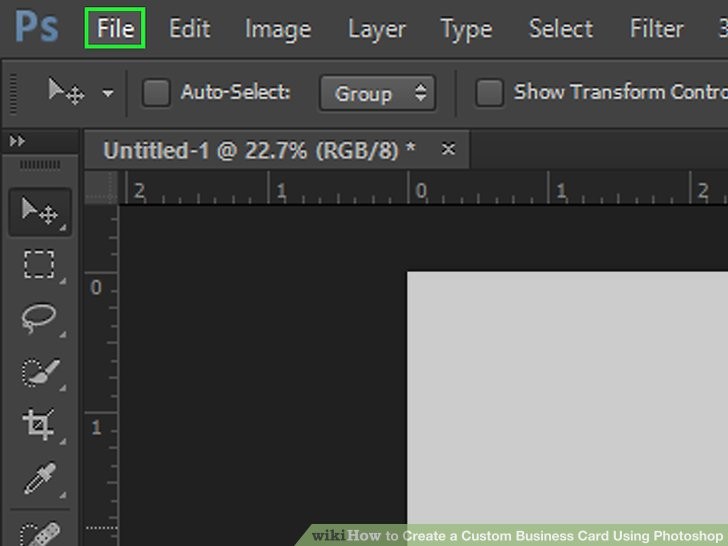Screen dimensions: 728x546
Task: Click the Photoshop Ps logo icon
Action: click(35, 29)
